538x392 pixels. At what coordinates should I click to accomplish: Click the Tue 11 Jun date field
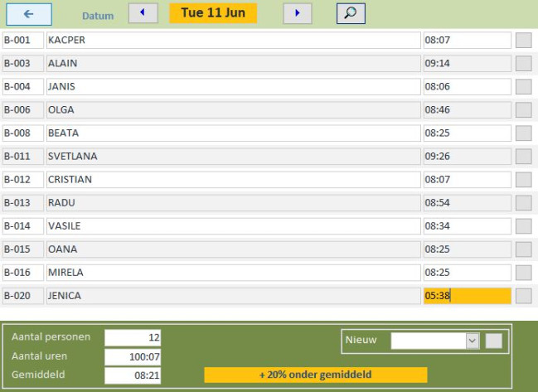213,13
